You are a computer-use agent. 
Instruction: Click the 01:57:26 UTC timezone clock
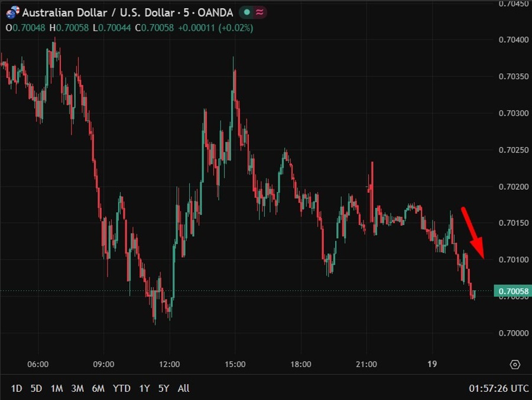(x=498, y=388)
